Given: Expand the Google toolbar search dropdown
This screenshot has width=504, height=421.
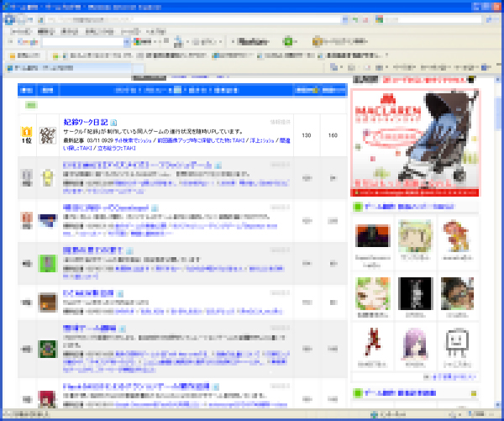Looking at the screenshot, I should [x=127, y=42].
